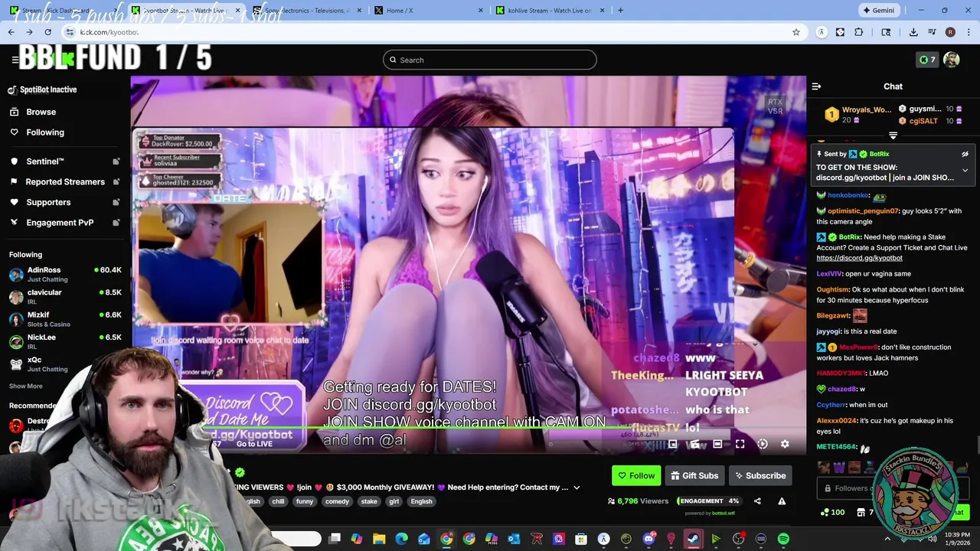The image size is (980, 551).
Task: Toggle picture-in-picture mini player
Action: (673, 444)
